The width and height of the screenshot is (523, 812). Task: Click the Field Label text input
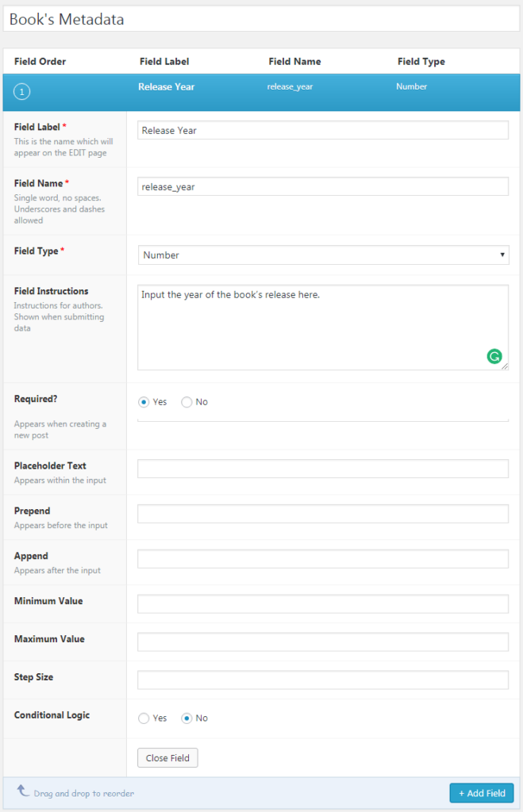323,130
